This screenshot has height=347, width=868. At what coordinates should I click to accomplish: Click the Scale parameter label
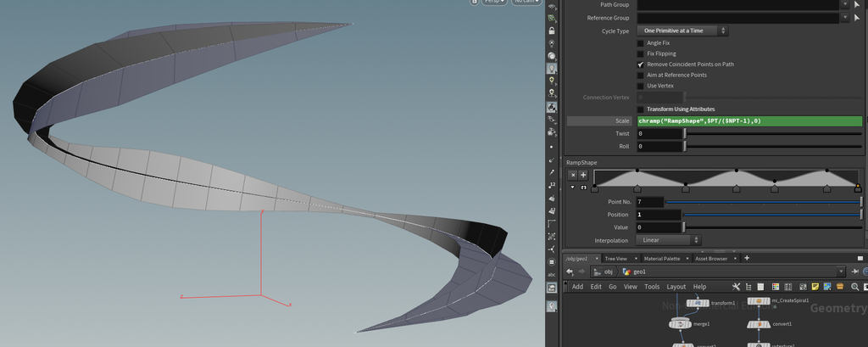click(623, 120)
